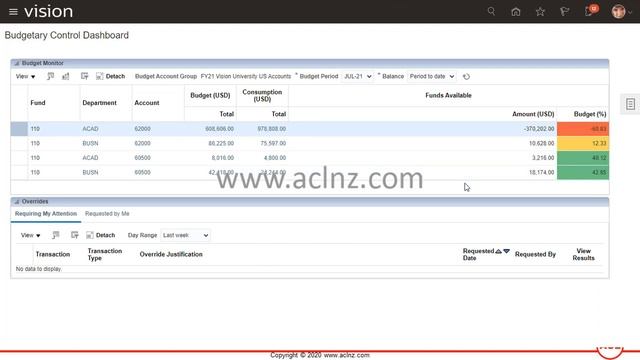The image size is (640, 360).
Task: Open the Balance Period to date dropdown
Action: tap(432, 76)
